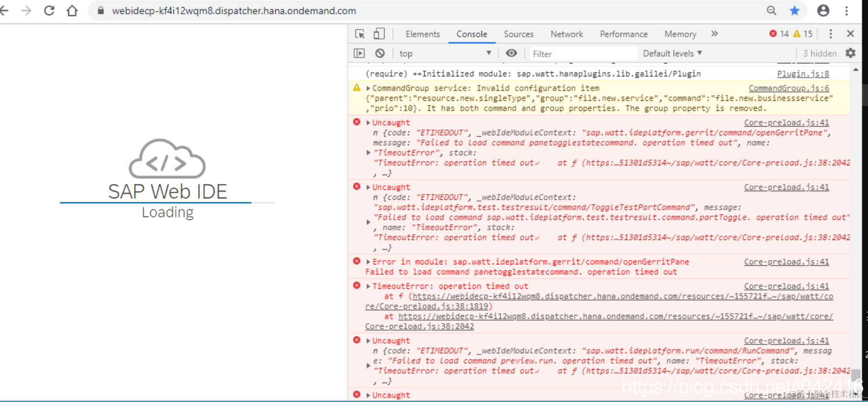Open Core-preload.js:41 link for TimeoutError entry

(786, 286)
